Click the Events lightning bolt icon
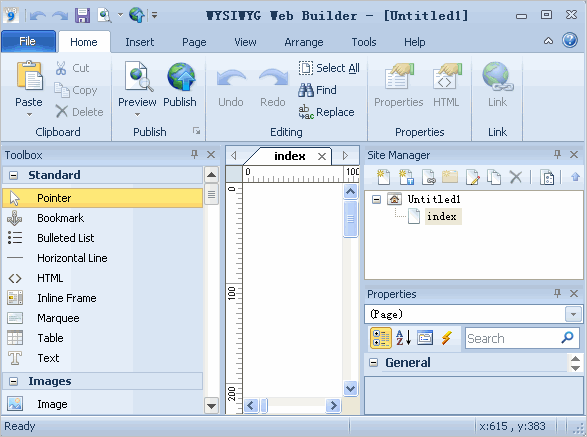This screenshot has width=587, height=437. [x=446, y=338]
